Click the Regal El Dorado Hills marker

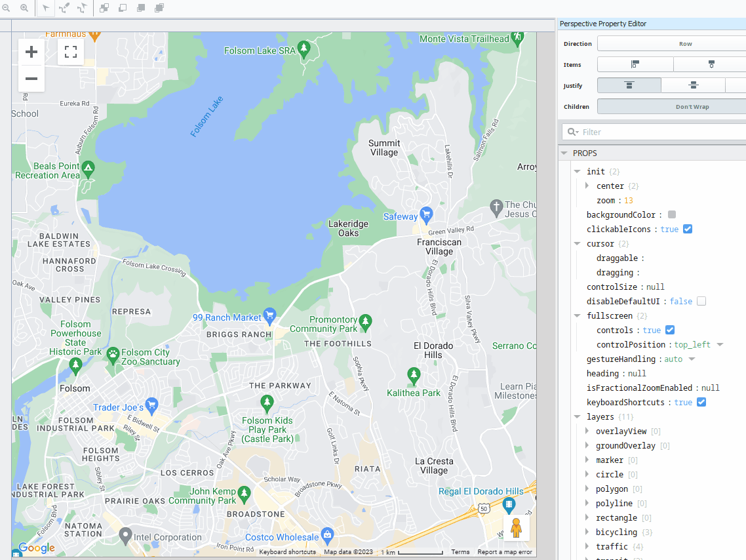509,504
